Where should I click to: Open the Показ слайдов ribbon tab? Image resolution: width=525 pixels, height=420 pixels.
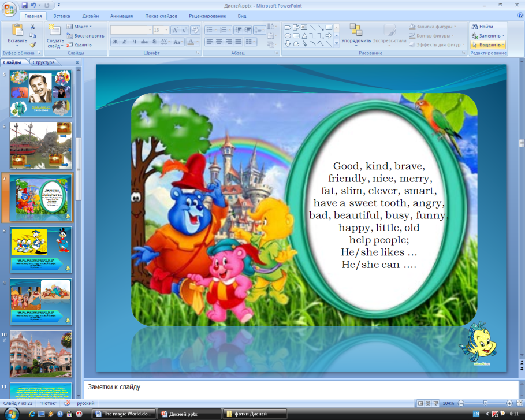161,16
